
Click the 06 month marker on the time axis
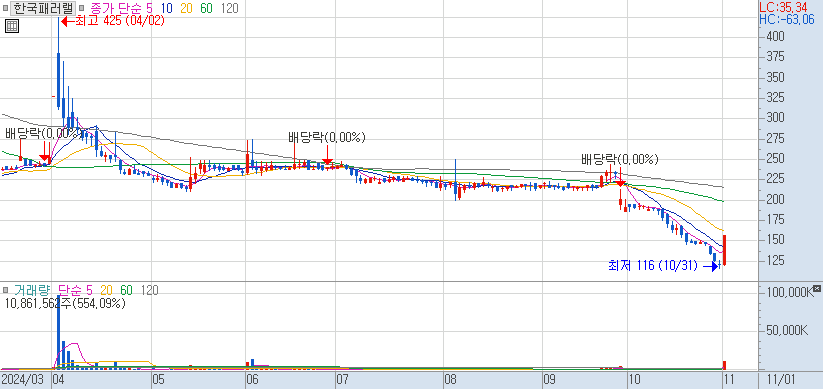(x=251, y=379)
